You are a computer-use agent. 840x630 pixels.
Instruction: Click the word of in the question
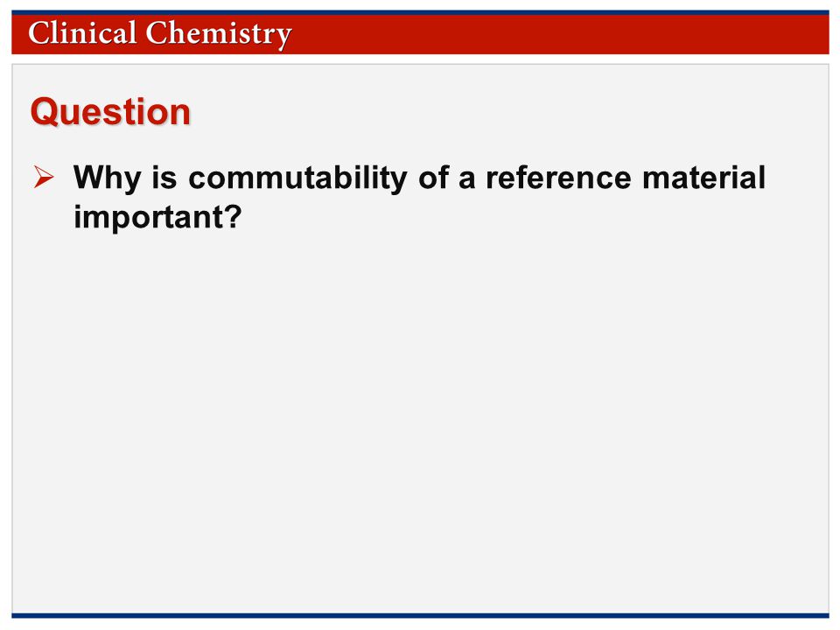[433, 178]
